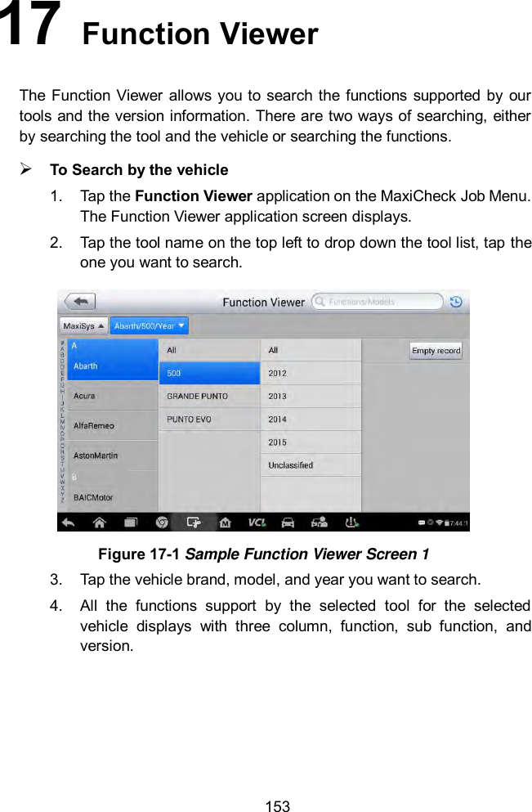
Task: Select the BAICMotor brand
Action: [112, 498]
